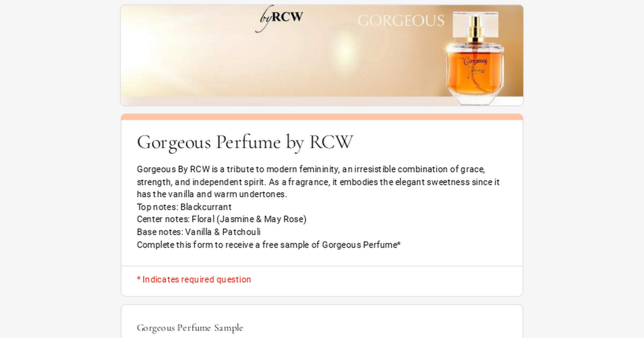Viewport: 644px width, 338px height.
Task: Click the description line starting 'Gorgeous By RCW is'
Action: coord(311,169)
